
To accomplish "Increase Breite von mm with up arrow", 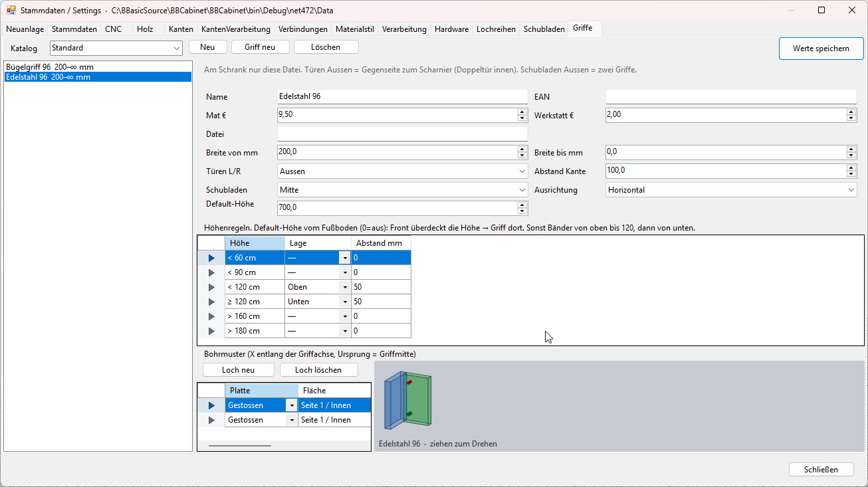I will click(x=522, y=149).
